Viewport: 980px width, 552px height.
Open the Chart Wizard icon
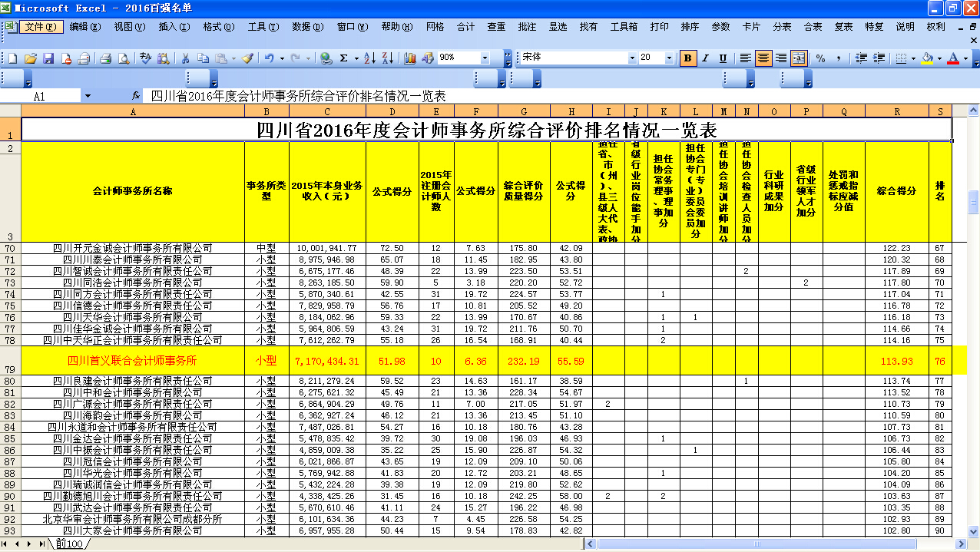pyautogui.click(x=410, y=58)
